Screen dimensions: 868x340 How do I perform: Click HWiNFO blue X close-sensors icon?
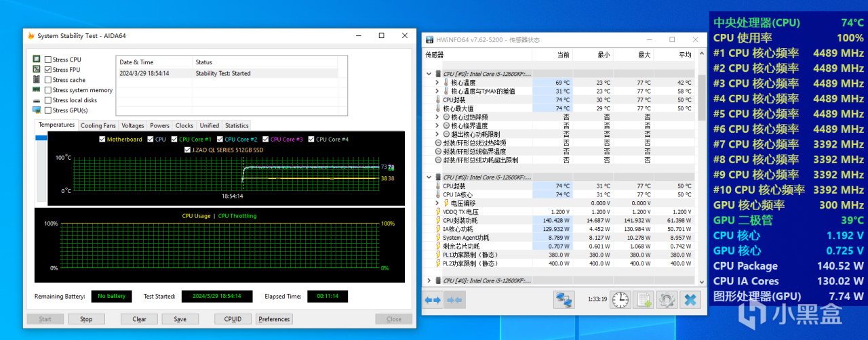tap(690, 299)
